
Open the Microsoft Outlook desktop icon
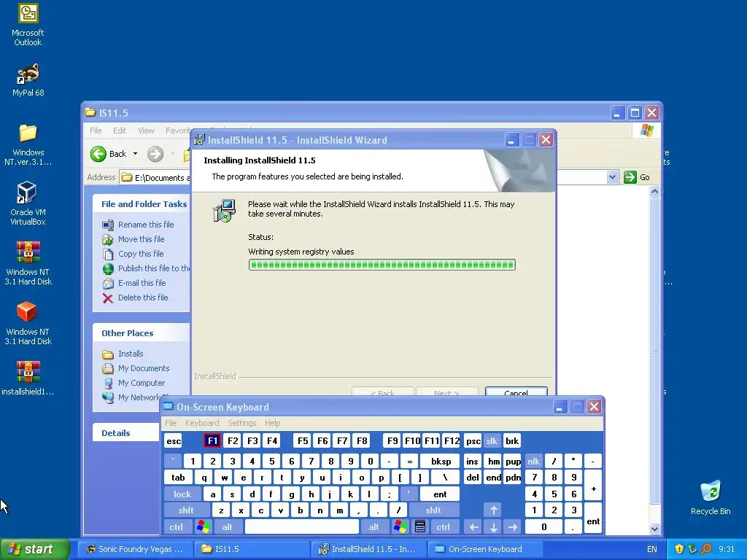[x=28, y=24]
